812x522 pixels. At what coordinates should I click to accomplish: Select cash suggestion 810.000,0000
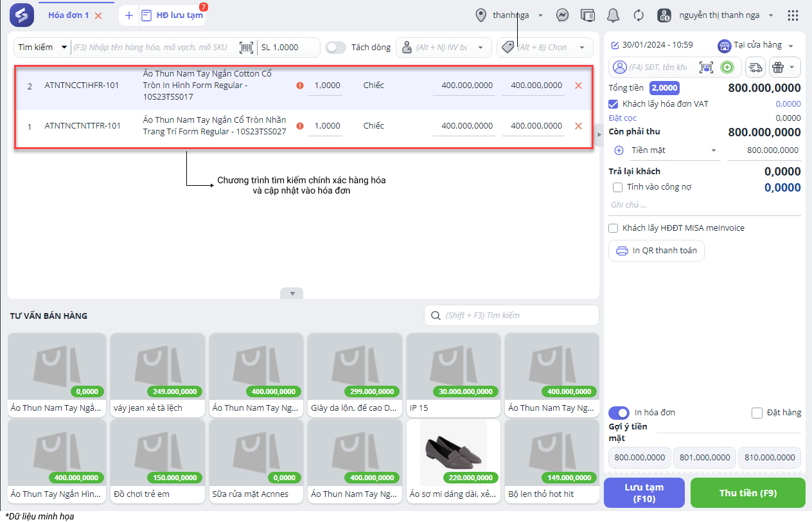pyautogui.click(x=769, y=458)
